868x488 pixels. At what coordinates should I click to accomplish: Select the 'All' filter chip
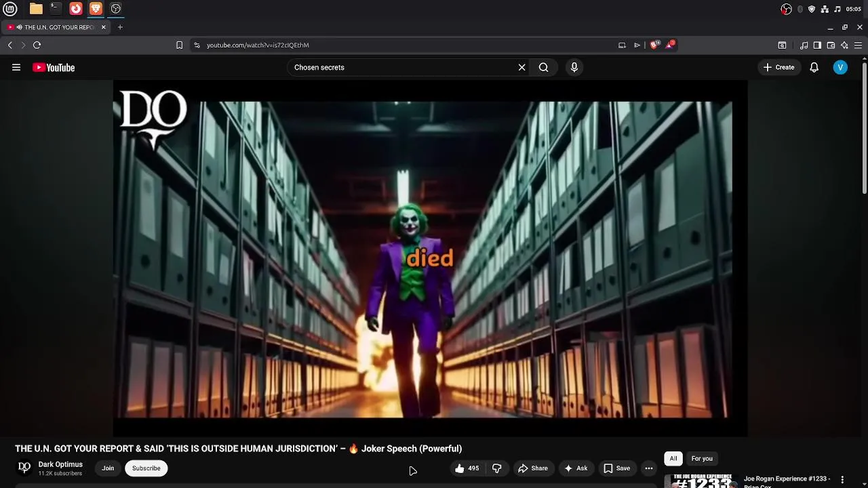click(673, 459)
